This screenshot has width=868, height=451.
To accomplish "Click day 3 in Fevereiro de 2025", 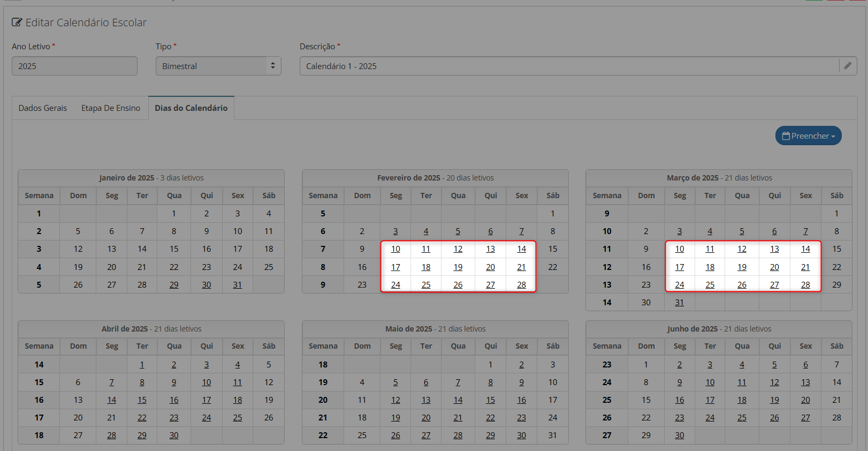I will [x=395, y=231].
